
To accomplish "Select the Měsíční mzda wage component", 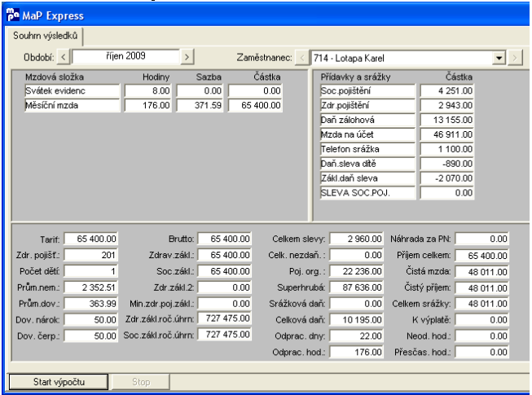I will 73,105.
